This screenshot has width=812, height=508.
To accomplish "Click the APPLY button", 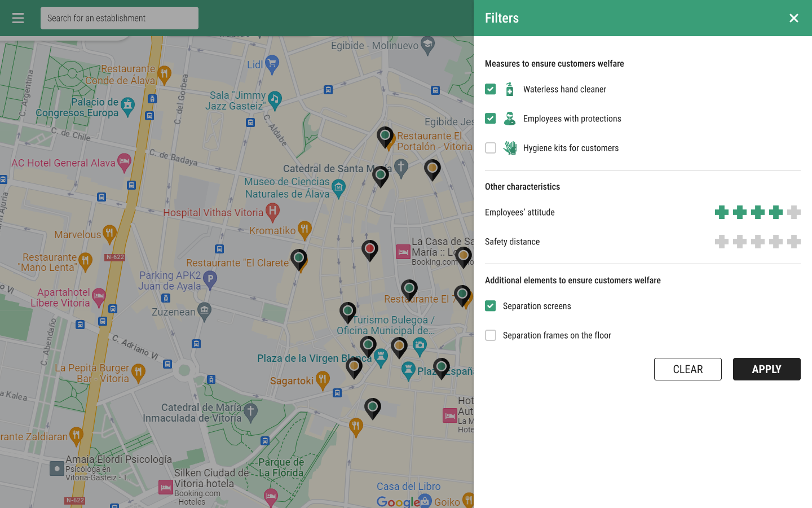I will point(767,369).
